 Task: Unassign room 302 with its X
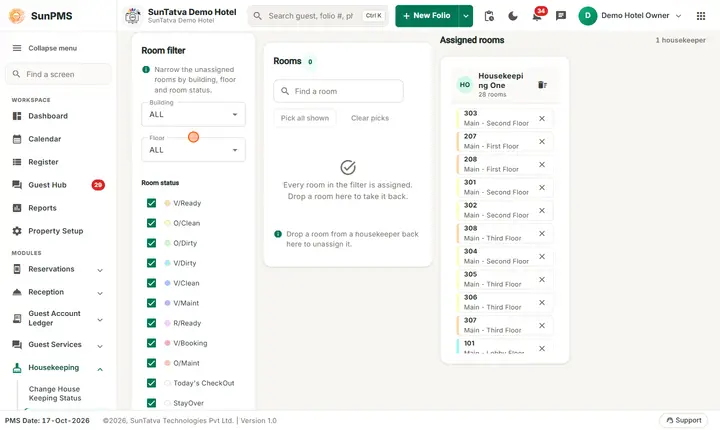pyautogui.click(x=542, y=210)
